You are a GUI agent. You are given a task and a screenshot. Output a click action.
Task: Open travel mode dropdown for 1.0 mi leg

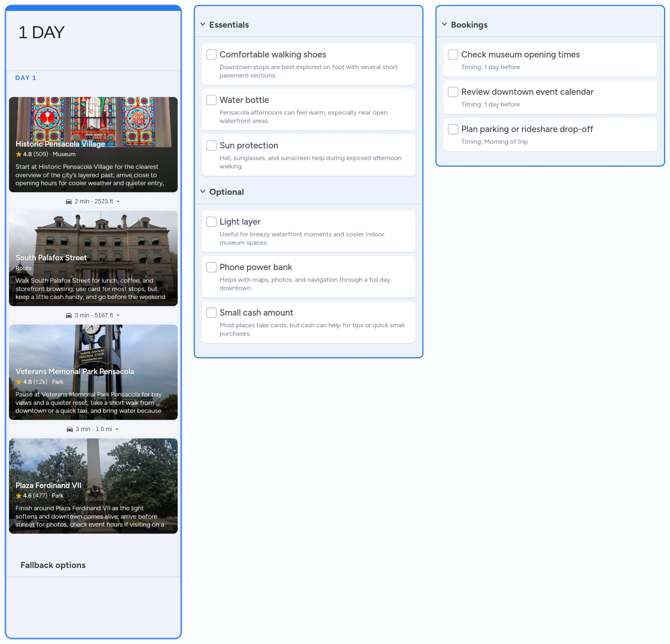(117, 429)
